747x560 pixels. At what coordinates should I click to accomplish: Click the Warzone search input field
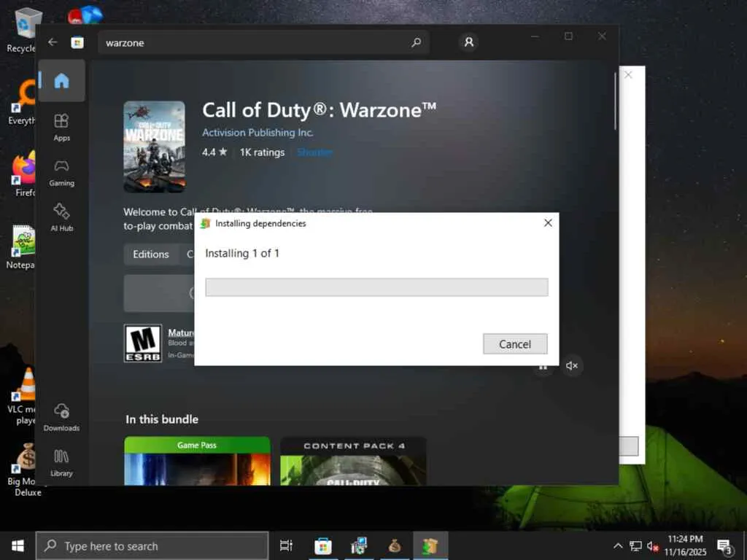pos(263,42)
